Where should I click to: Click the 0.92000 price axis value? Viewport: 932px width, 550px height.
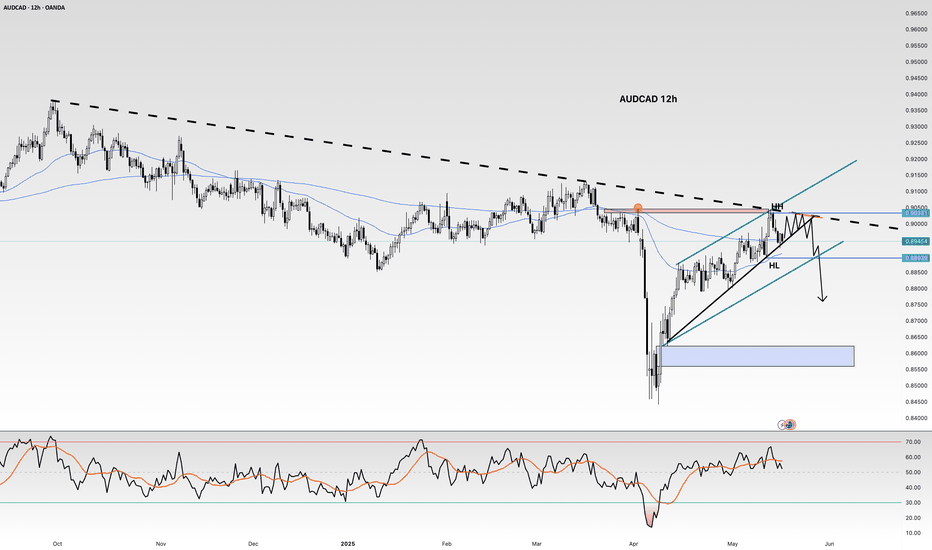[x=916, y=159]
